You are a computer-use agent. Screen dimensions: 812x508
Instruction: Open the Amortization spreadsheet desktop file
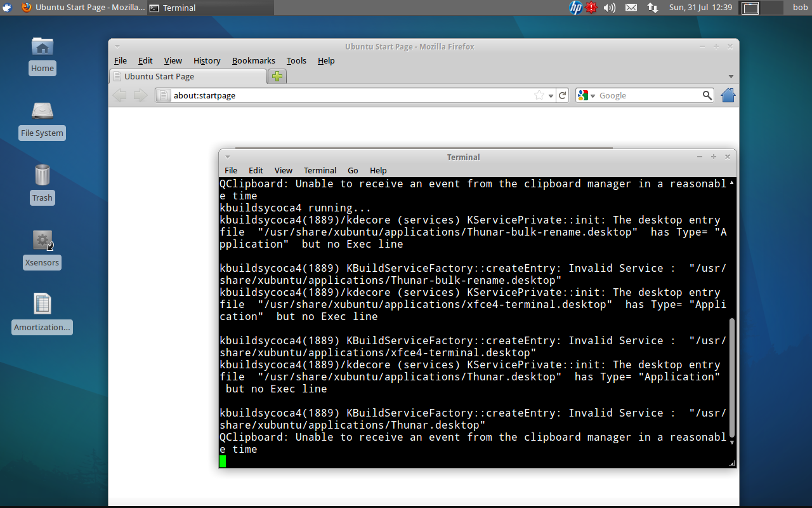pyautogui.click(x=42, y=314)
